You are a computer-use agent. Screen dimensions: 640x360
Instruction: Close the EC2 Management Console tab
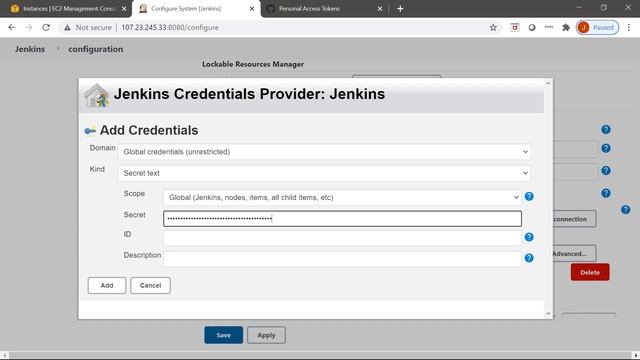(124, 9)
